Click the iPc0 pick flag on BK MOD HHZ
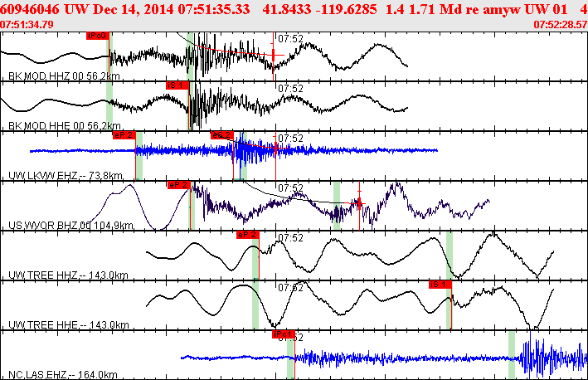 (x=98, y=36)
